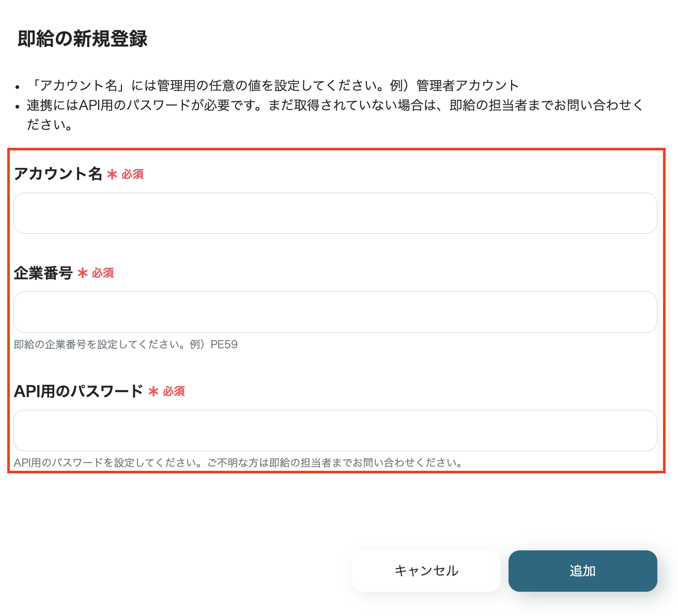678x616 pixels.
Task: Click the アカウント名 input field
Action: click(x=335, y=213)
